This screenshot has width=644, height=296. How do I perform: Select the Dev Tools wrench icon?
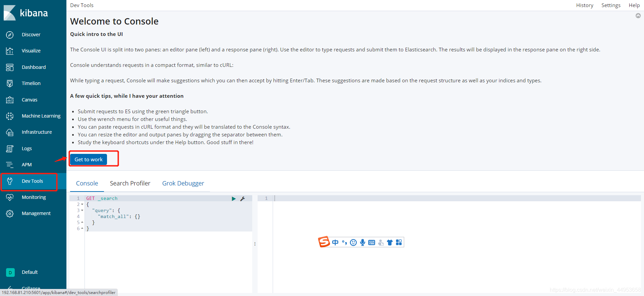[10, 181]
